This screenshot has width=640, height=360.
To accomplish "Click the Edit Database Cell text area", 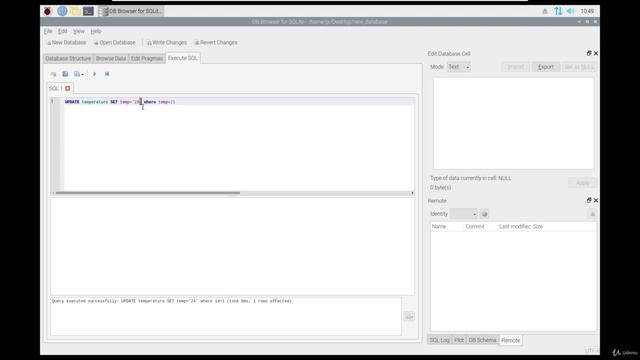I will click(513, 123).
